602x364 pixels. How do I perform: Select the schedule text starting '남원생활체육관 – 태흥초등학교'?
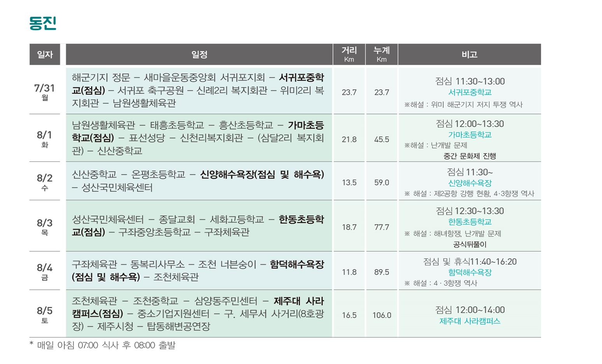click(x=198, y=138)
